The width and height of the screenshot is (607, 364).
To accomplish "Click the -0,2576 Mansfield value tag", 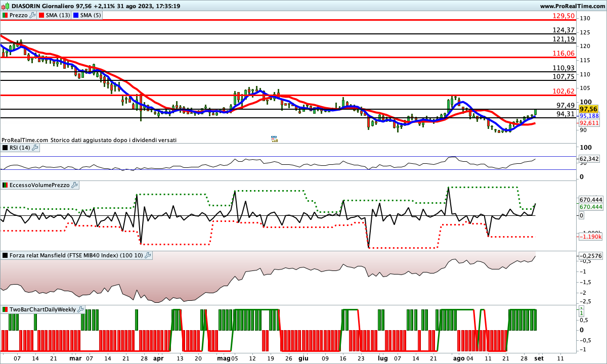I will point(590,256).
